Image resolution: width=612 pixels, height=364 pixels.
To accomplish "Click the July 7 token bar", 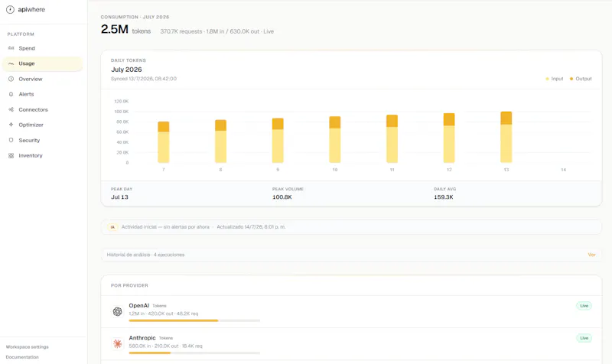I will pos(164,142).
